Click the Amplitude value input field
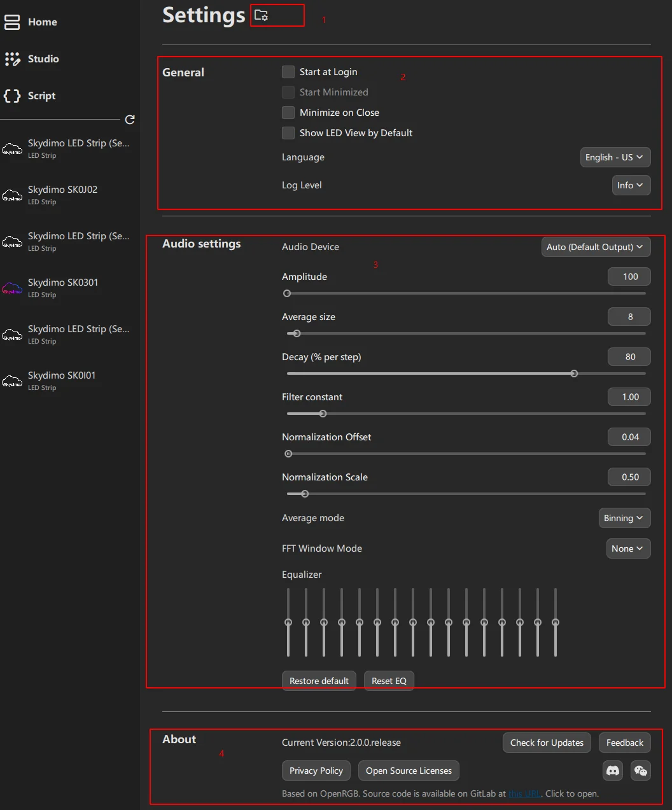Screen dimensions: 672x810 click(x=629, y=277)
